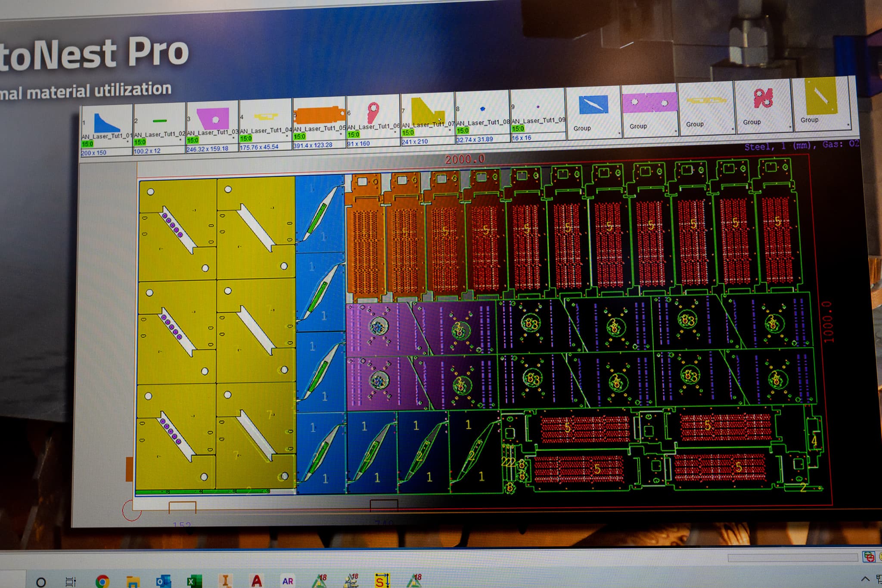
Task: Select part thumbnail AN_Laser_Tut1_04 yellow bracket
Action: [x=266, y=116]
